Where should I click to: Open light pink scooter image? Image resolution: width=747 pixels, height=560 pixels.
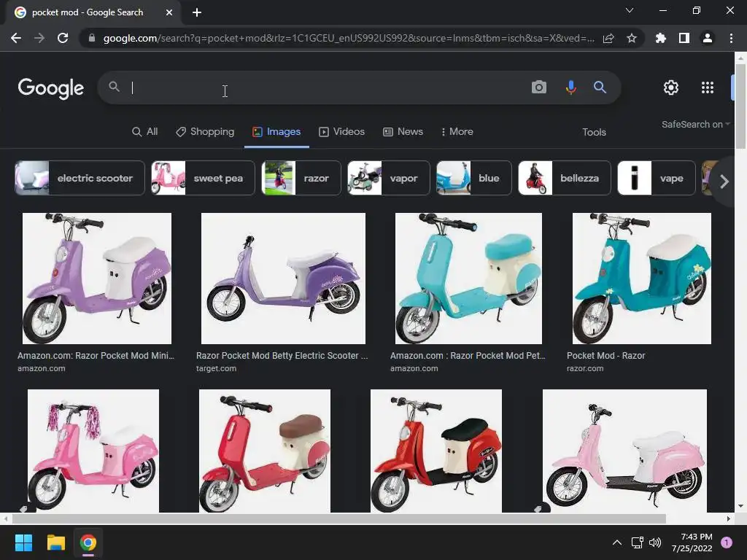tap(624, 451)
